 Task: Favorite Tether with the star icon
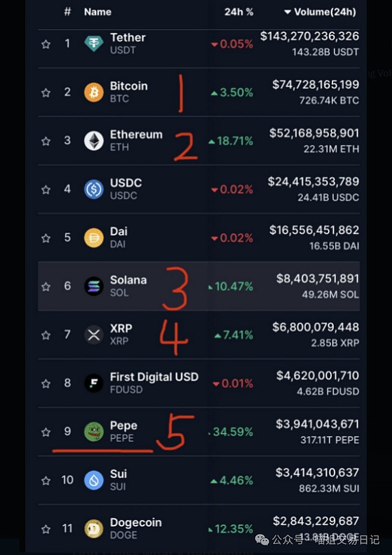46,44
